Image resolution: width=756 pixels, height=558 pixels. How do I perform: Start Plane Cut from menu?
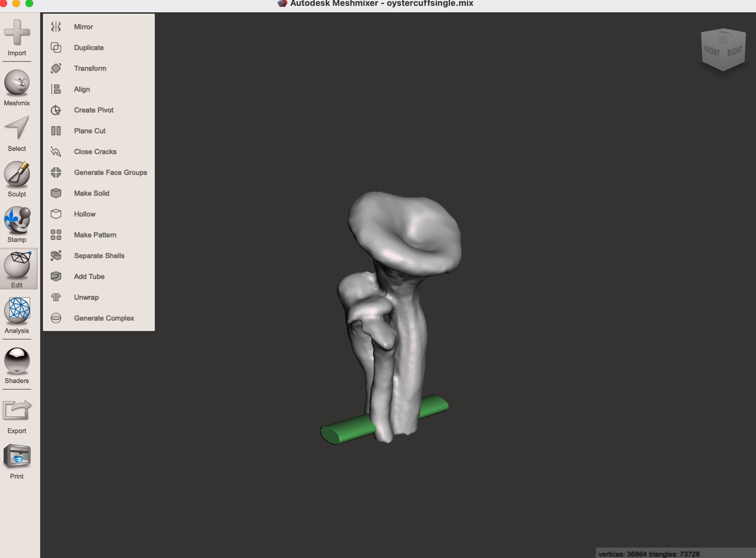click(x=90, y=131)
